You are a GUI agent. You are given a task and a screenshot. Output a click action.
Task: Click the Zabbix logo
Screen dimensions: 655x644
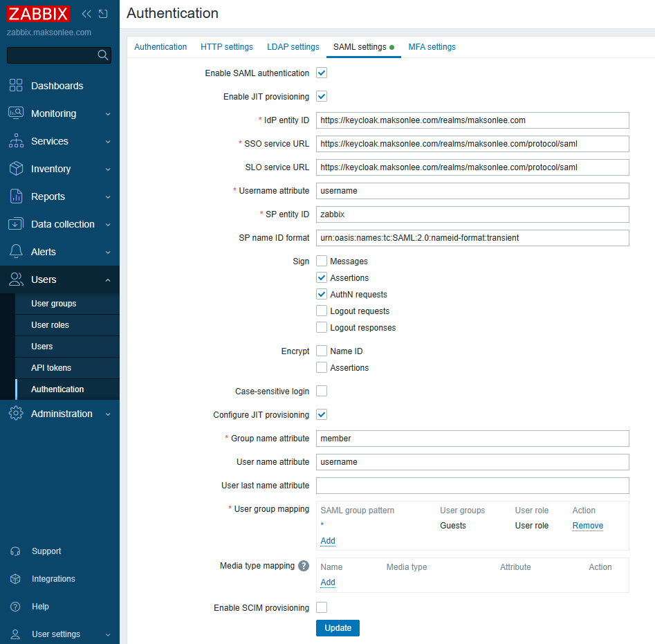(38, 14)
